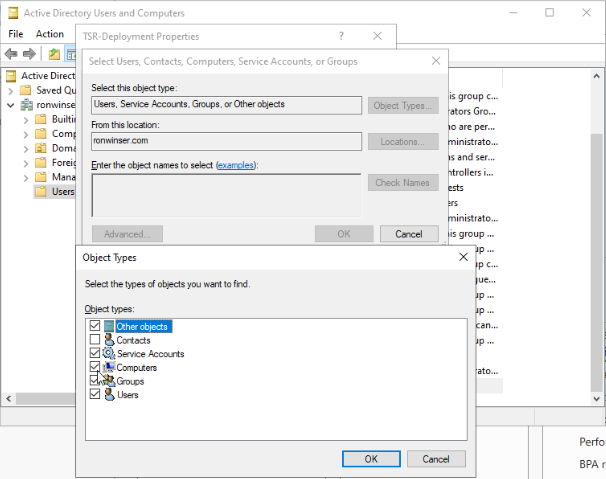Click the Contacts icon in list
Image resolution: width=606 pixels, height=479 pixels.
[x=109, y=340]
